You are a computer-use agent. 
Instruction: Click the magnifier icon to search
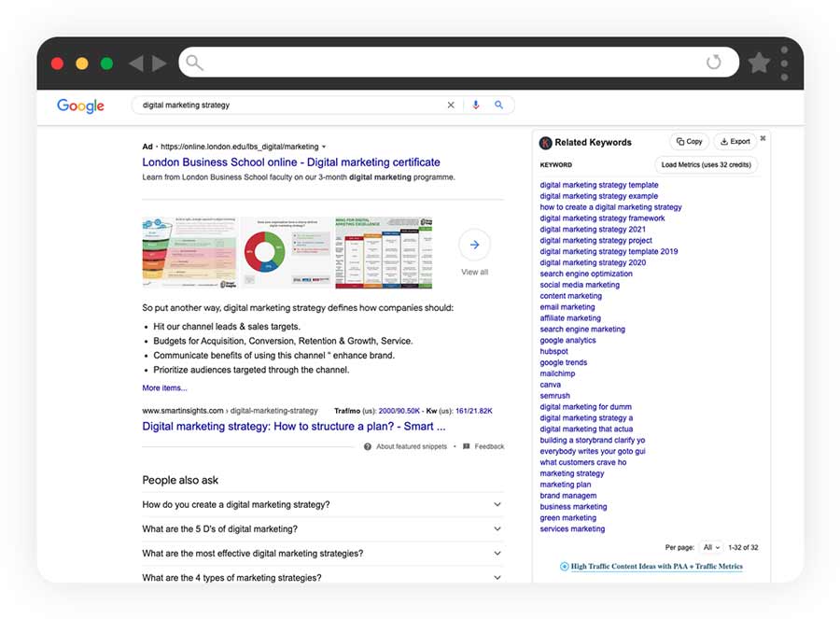[499, 105]
